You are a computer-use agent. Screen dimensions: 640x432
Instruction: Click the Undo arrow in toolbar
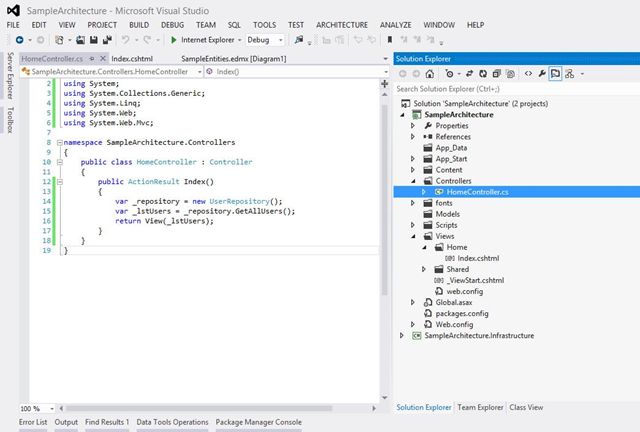[x=126, y=40]
